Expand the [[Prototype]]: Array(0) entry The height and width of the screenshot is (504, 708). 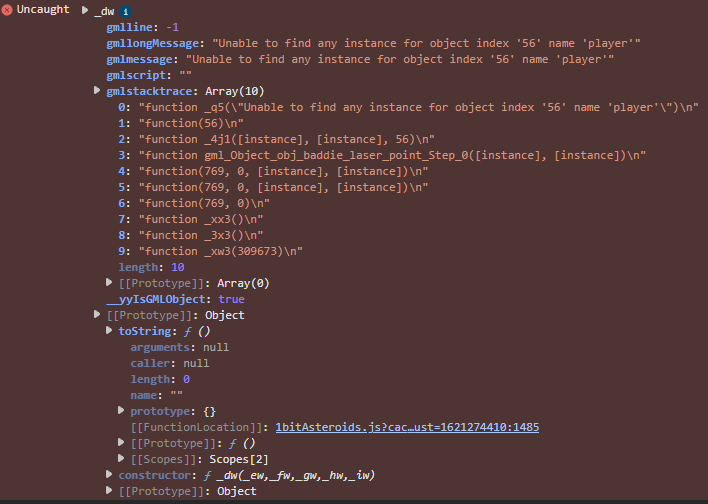[x=111, y=283]
